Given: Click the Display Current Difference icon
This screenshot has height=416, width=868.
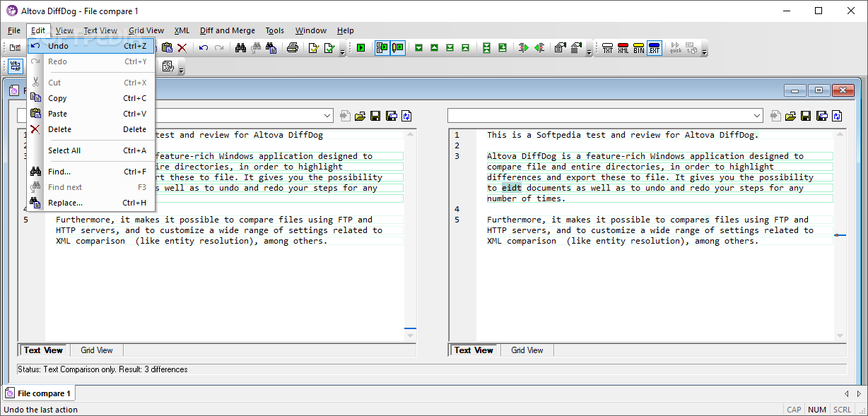Looking at the screenshot, I should click(x=486, y=47).
